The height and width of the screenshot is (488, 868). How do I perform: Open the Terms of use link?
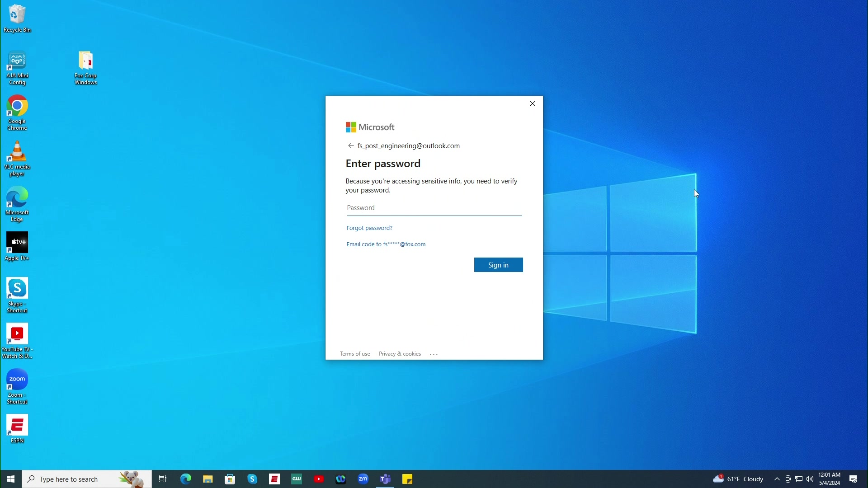355,354
